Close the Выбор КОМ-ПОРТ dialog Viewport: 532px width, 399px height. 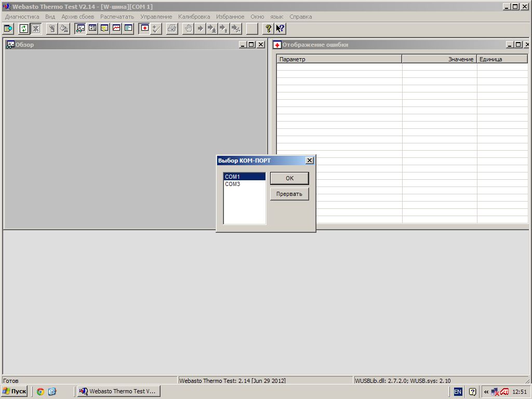(x=310, y=161)
